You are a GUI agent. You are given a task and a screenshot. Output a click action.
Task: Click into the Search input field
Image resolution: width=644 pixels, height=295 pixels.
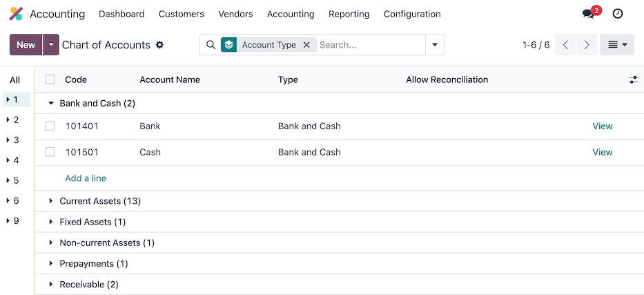[369, 45]
